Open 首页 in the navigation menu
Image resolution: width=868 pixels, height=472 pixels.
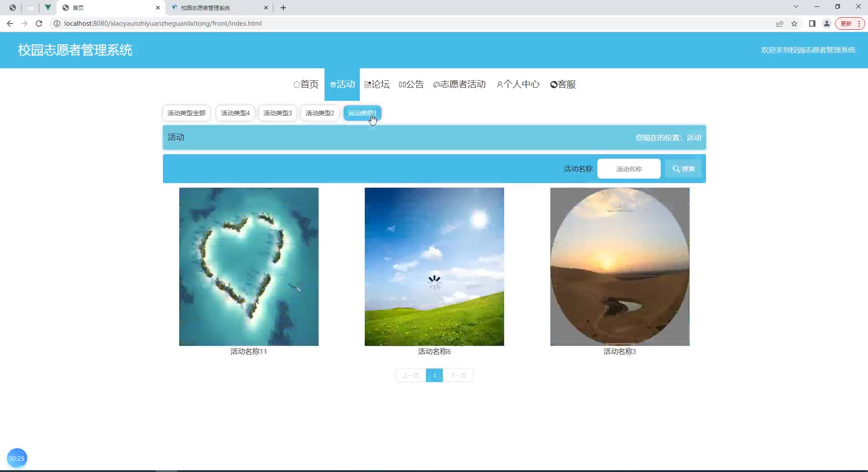click(x=306, y=85)
